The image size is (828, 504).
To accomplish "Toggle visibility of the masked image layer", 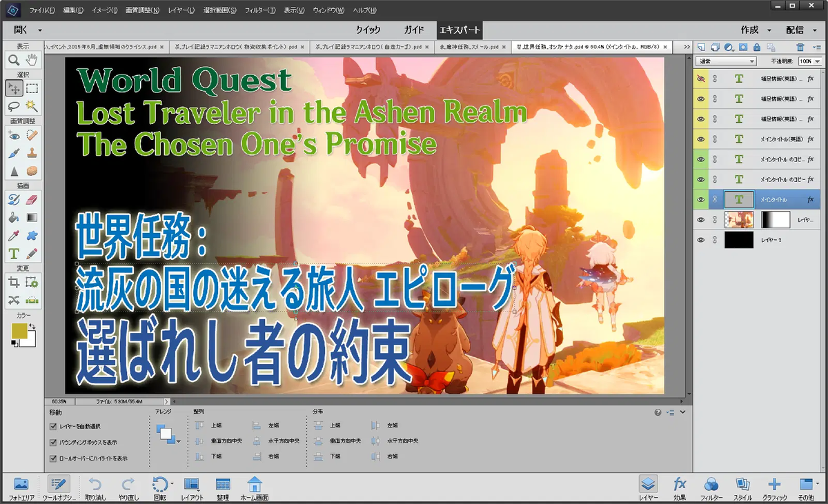I will click(x=701, y=220).
